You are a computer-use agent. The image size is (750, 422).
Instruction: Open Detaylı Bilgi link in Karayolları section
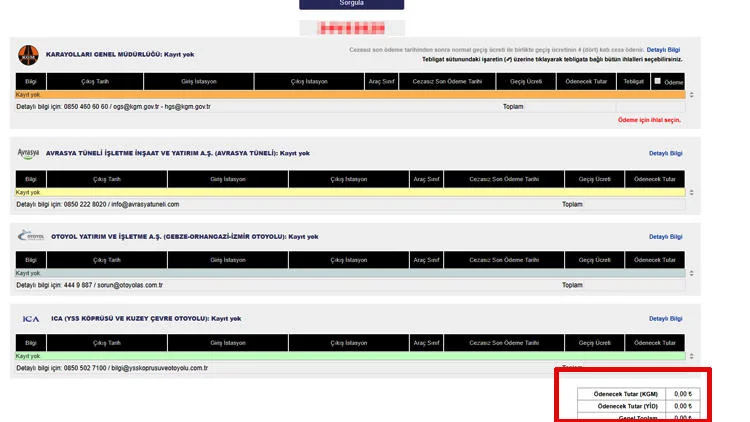pyautogui.click(x=664, y=49)
